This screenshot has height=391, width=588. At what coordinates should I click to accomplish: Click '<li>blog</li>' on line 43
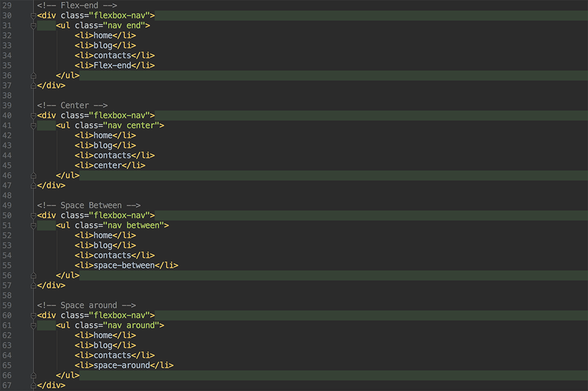click(105, 145)
